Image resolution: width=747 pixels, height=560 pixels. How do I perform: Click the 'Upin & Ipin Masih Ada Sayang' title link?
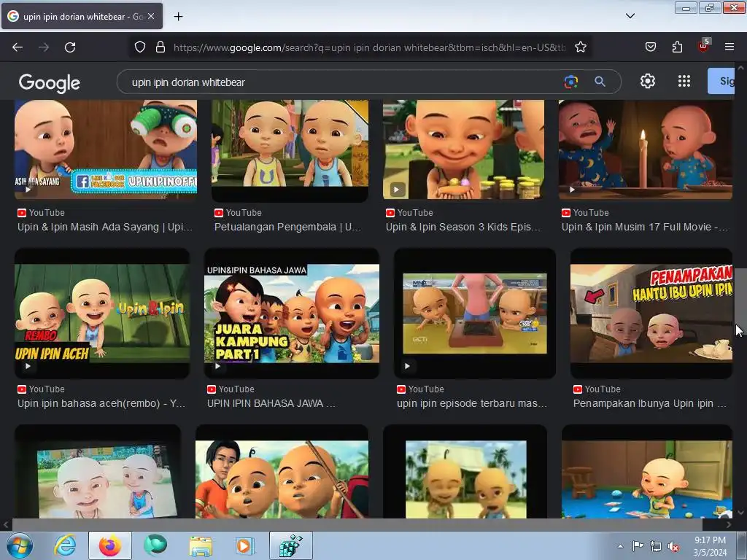pos(105,227)
